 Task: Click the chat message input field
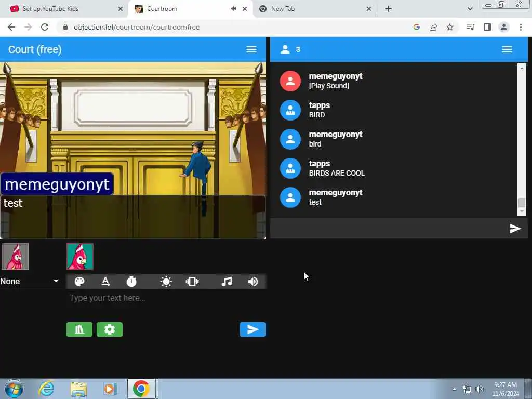pyautogui.click(x=389, y=229)
